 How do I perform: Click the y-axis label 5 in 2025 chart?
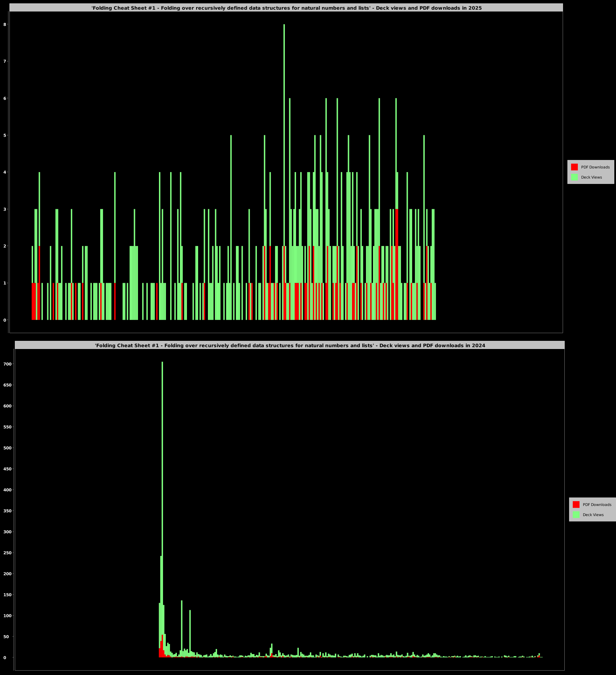pos(5,135)
